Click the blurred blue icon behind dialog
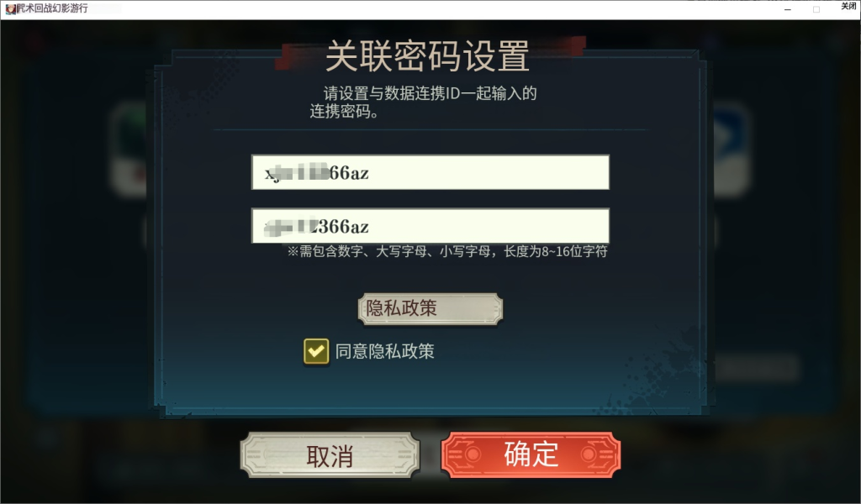 pos(731,148)
